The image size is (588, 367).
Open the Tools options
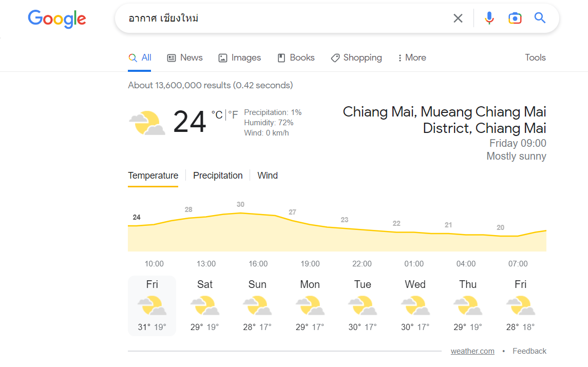pos(535,57)
